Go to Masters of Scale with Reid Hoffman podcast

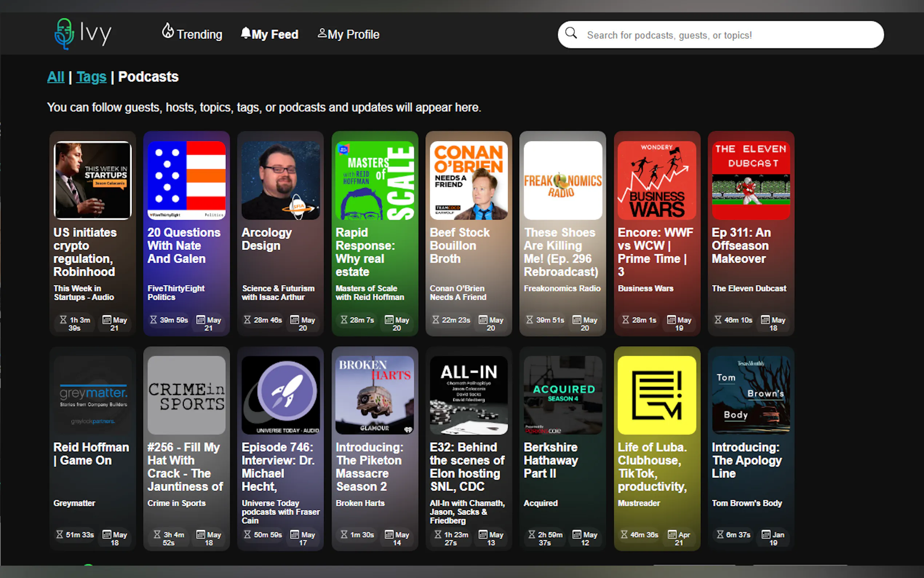click(369, 292)
